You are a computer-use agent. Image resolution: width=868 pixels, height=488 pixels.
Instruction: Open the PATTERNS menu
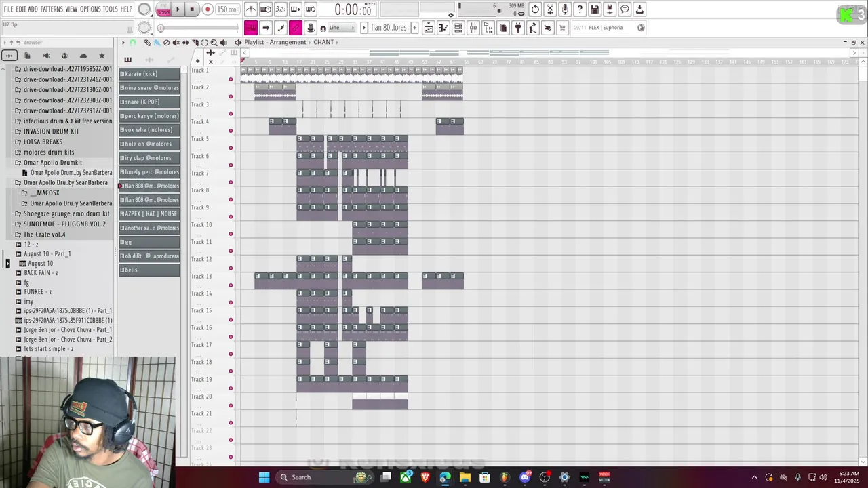coord(52,9)
